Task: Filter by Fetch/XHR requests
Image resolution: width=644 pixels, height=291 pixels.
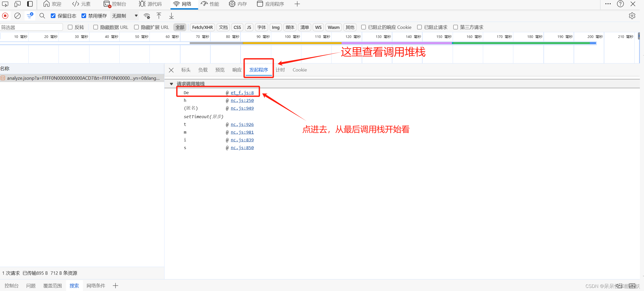Action: (202, 27)
